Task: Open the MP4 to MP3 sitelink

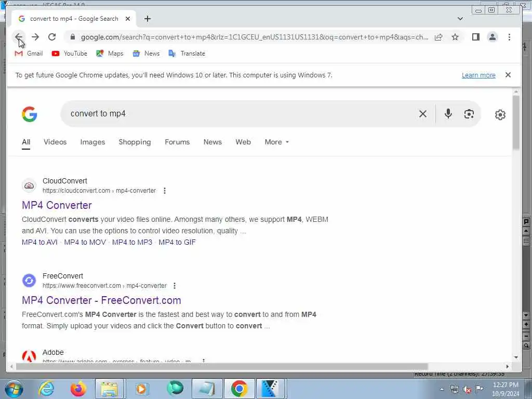Action: pos(132,242)
